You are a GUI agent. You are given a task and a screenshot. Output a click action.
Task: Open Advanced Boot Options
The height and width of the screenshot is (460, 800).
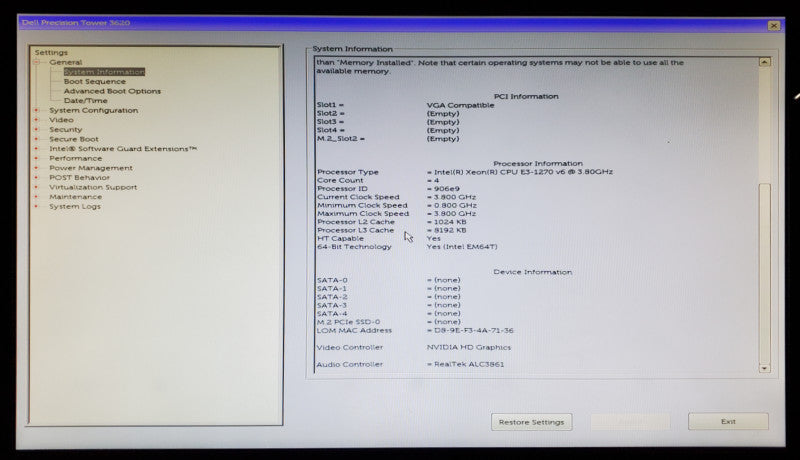[112, 91]
